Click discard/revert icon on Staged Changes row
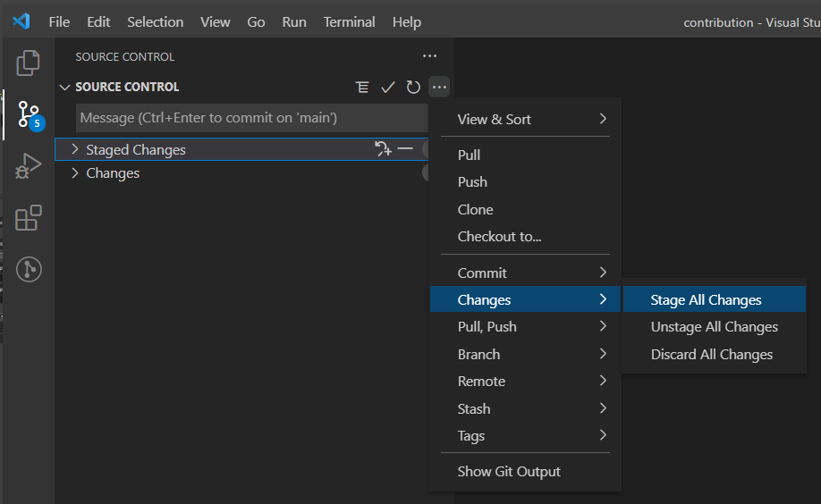The width and height of the screenshot is (821, 504). pos(383,149)
